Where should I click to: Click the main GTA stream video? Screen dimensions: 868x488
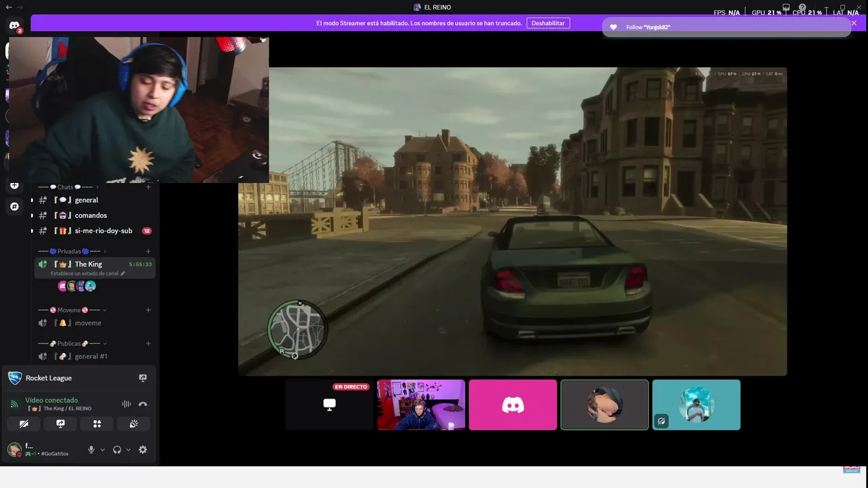(513, 221)
